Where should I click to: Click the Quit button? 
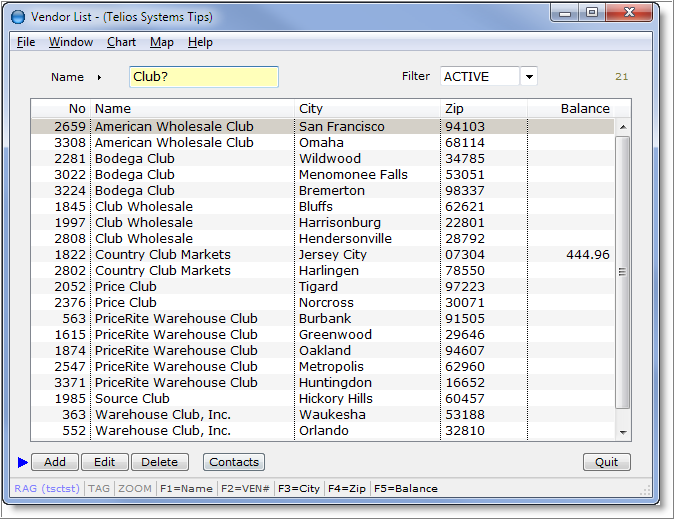(606, 462)
